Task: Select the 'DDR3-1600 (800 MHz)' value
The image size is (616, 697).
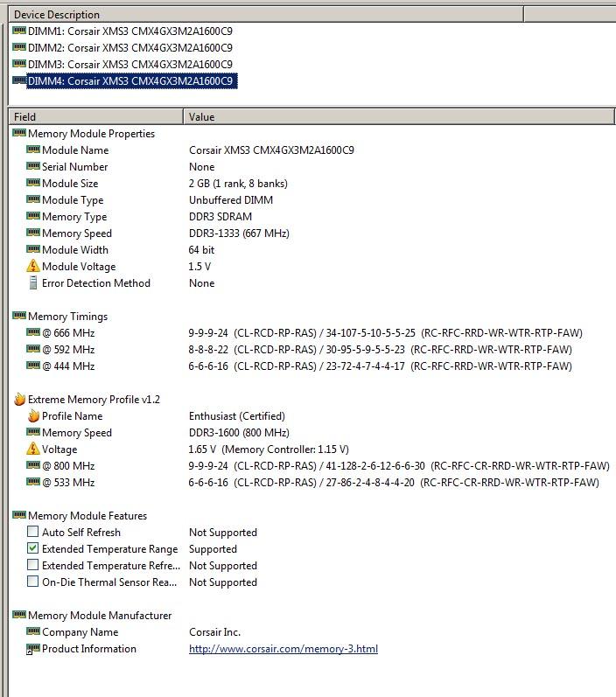Action: [x=239, y=433]
